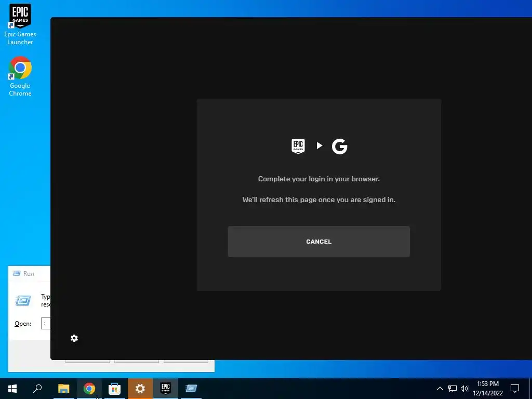The width and height of the screenshot is (532, 399).
Task: Open the Epic launcher settings gear
Action: 74,338
